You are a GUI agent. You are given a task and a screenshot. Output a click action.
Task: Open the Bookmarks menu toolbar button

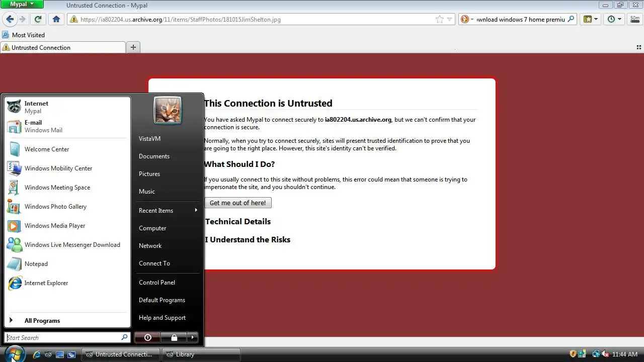pos(590,19)
